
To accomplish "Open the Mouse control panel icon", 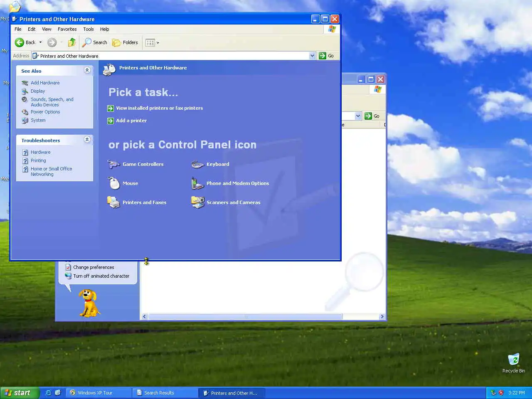I will coord(123,183).
